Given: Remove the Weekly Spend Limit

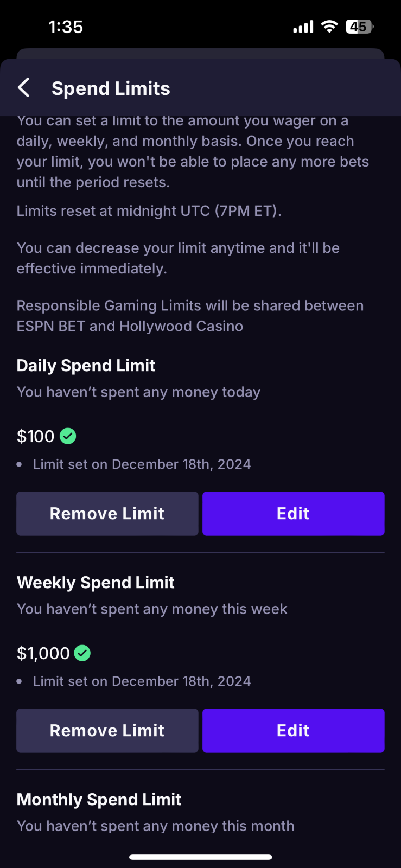Looking at the screenshot, I should [x=107, y=731].
